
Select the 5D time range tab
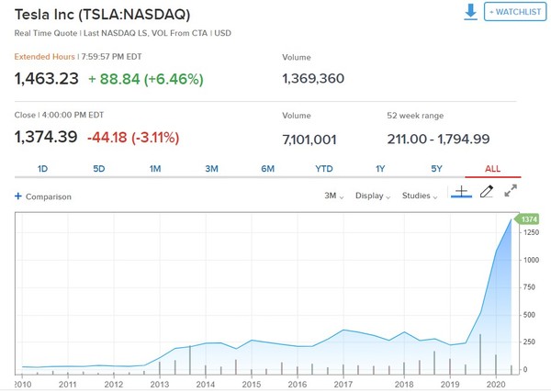pos(99,169)
